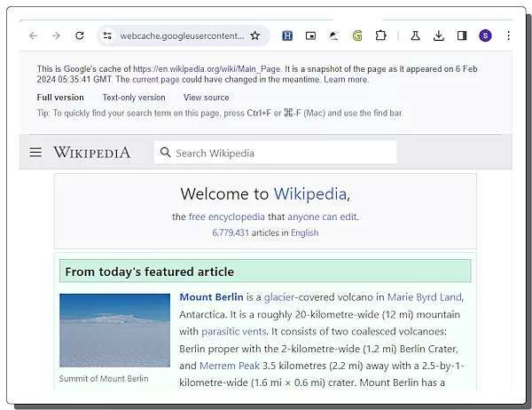The height and width of the screenshot is (410, 532).
Task: Open View source
Action: [207, 98]
